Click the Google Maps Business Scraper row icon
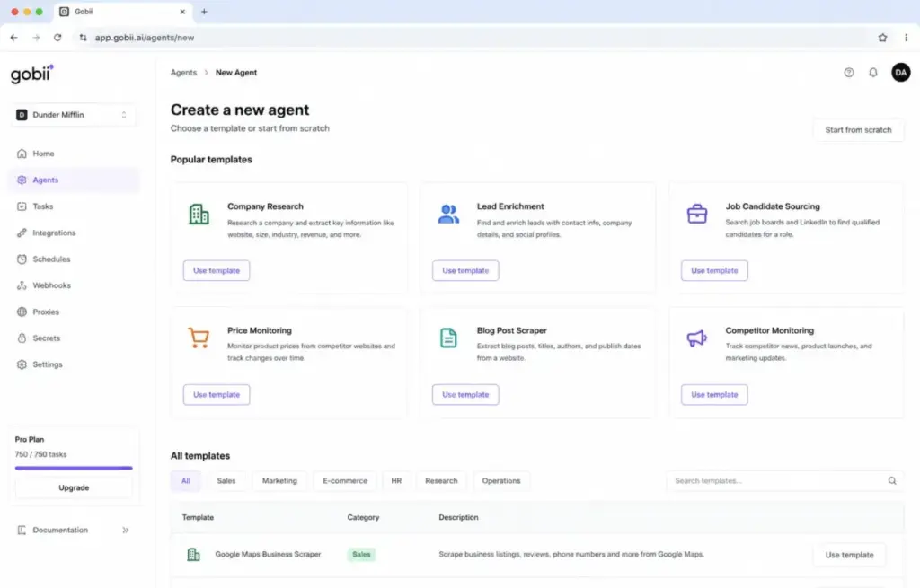920x588 pixels. [x=193, y=554]
